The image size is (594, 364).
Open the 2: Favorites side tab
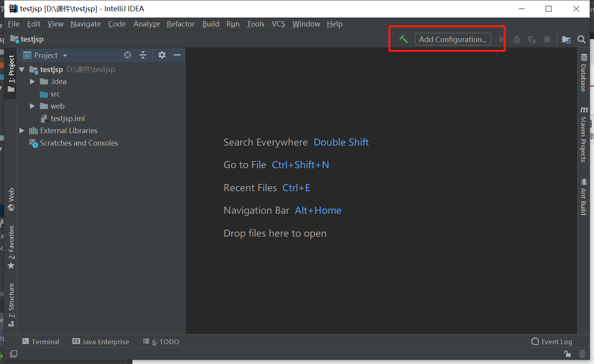pos(11,247)
